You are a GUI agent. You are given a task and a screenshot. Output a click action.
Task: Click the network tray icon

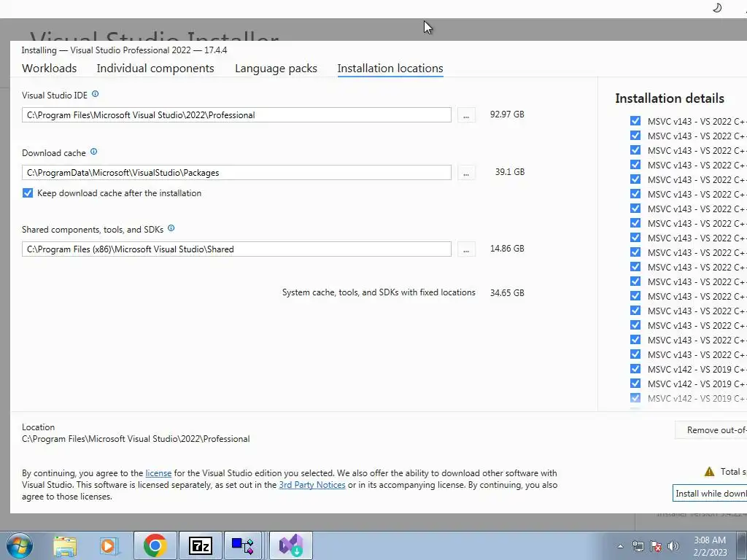click(638, 546)
